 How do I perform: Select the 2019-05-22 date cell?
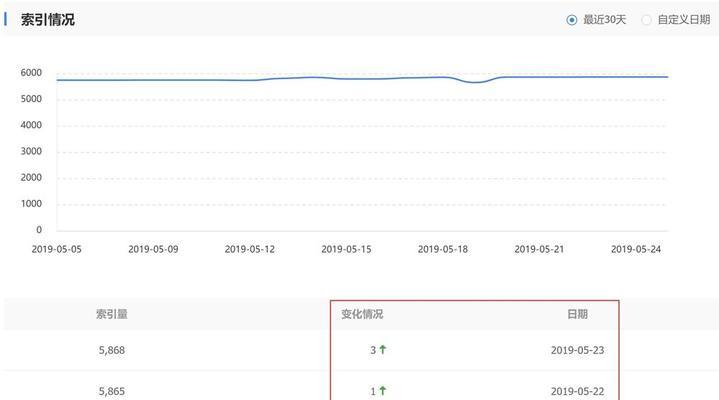pyautogui.click(x=577, y=391)
